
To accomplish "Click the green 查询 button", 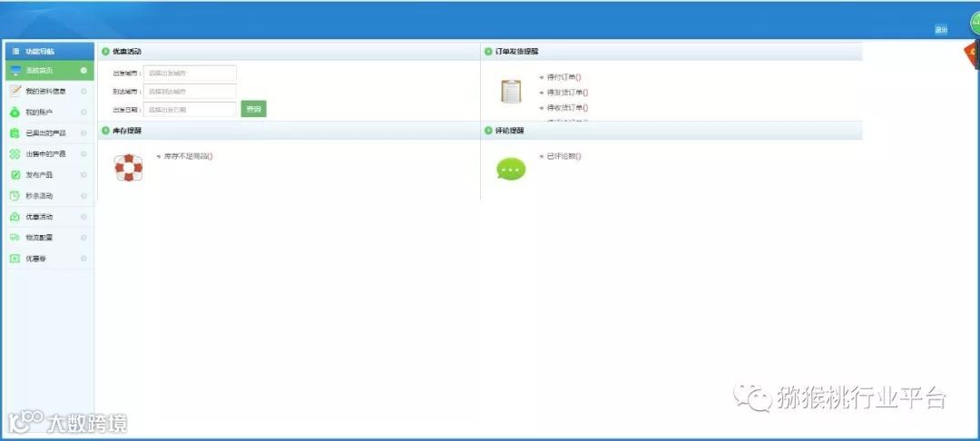I will 254,109.
